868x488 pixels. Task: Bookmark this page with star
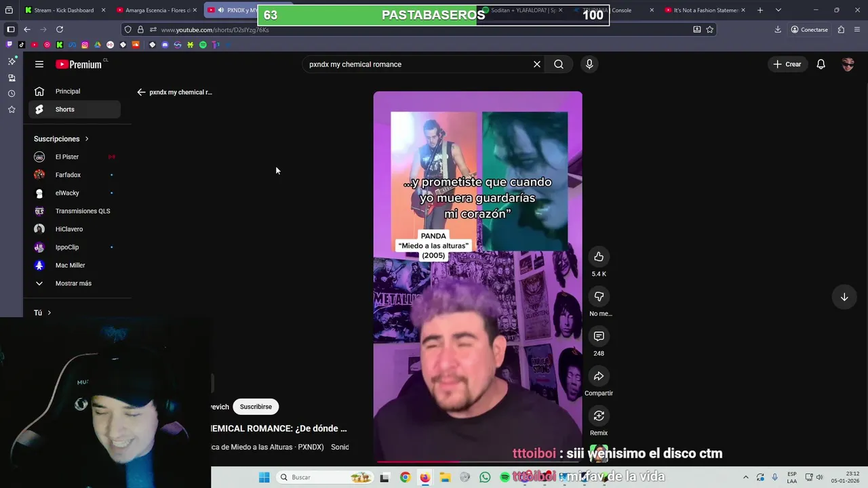pos(710,29)
